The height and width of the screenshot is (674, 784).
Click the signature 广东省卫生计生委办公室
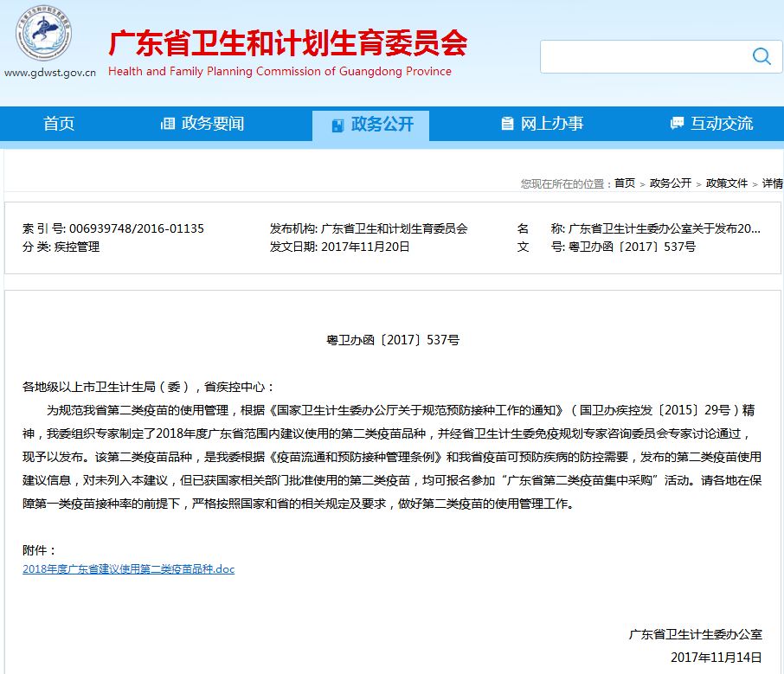click(695, 634)
